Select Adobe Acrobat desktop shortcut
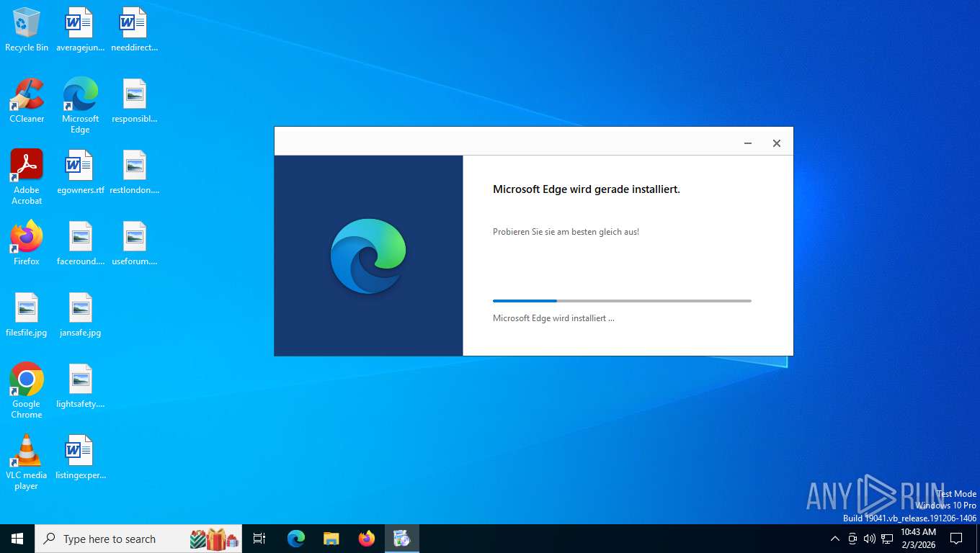Viewport: 980px width, 553px height. click(27, 177)
